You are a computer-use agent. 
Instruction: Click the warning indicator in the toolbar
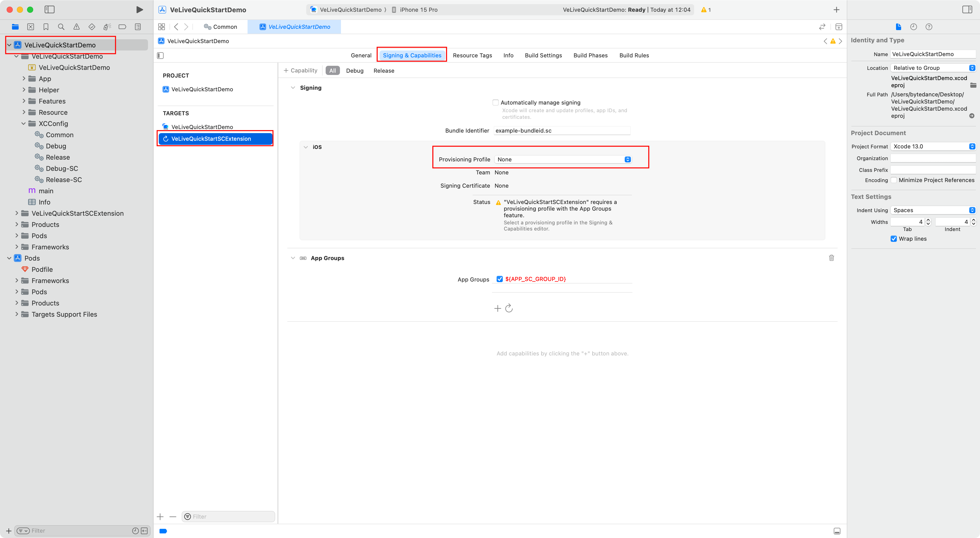point(706,10)
